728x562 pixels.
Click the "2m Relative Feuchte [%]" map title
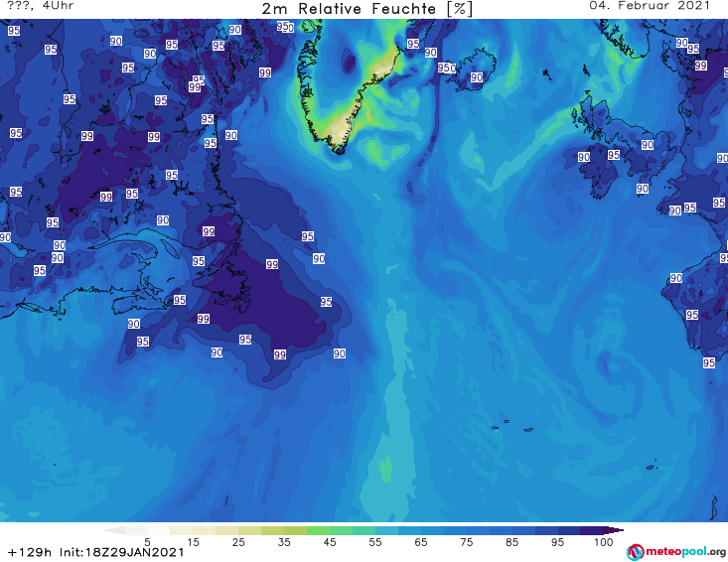(366, 9)
